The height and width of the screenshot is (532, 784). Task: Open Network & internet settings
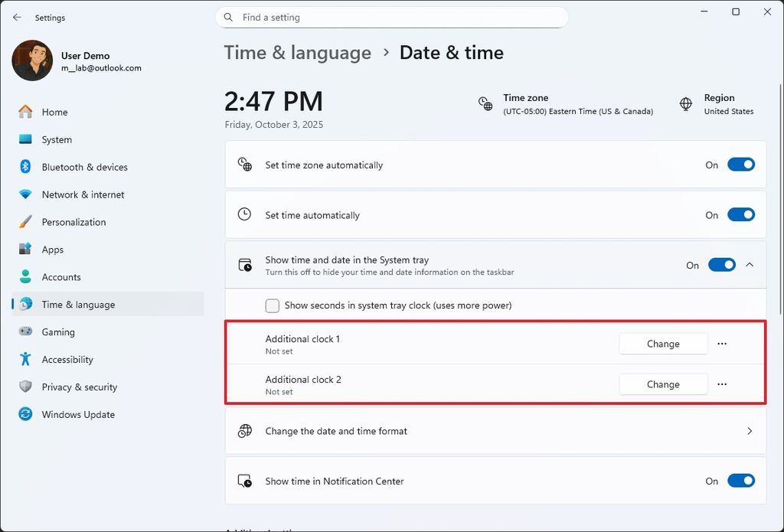point(108,194)
